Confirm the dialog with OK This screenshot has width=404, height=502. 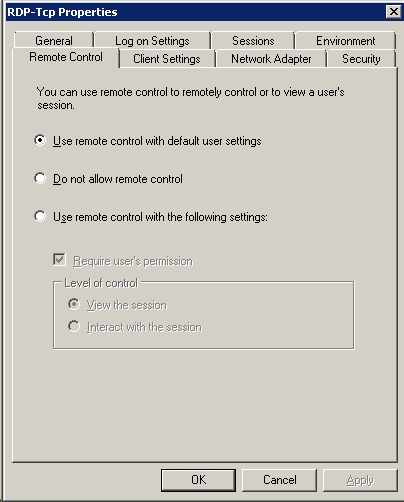198,480
